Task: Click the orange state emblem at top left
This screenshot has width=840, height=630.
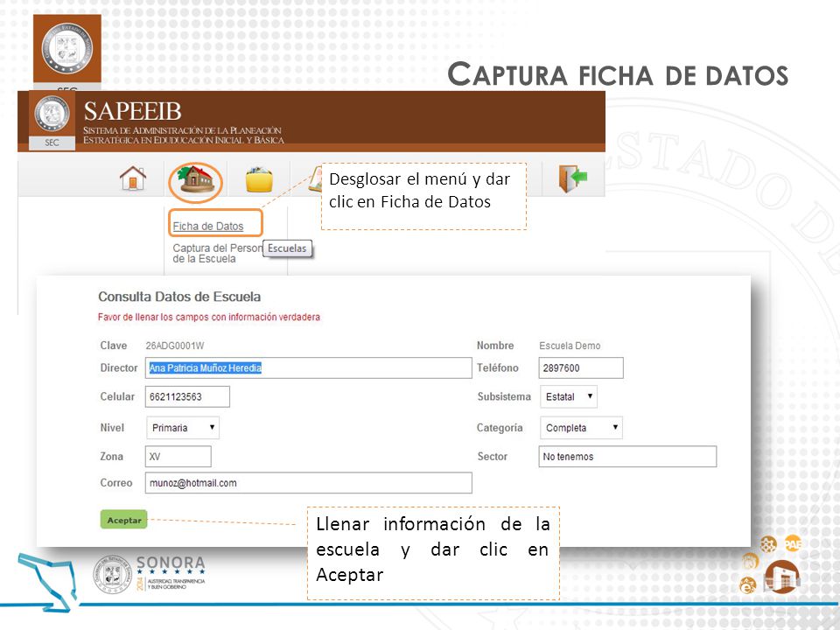Action: coord(67,49)
